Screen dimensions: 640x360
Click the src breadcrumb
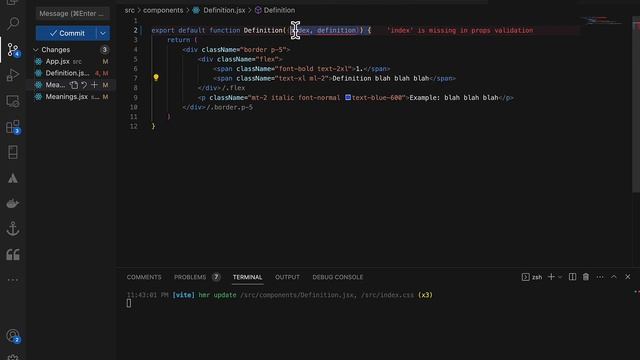[x=129, y=10]
